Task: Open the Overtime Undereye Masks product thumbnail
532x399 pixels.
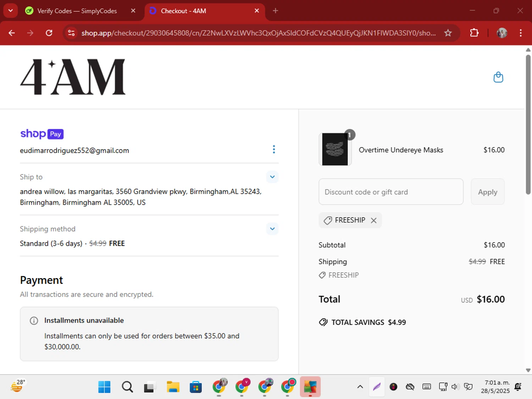Action: 335,149
